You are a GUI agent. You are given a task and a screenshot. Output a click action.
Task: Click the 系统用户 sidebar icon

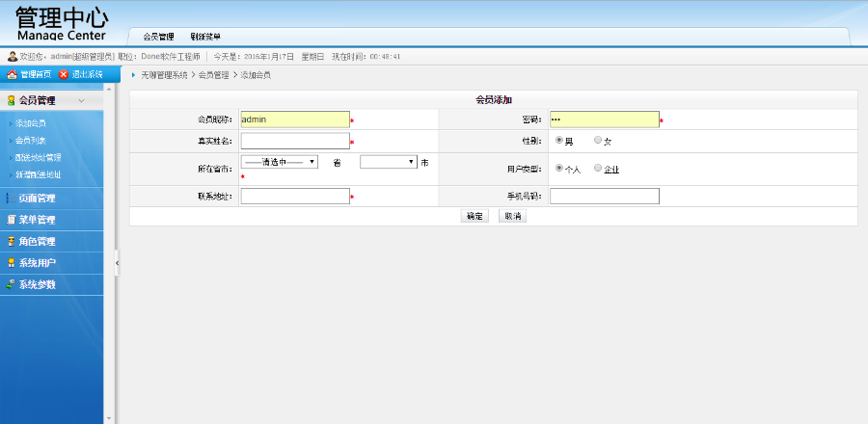point(11,263)
